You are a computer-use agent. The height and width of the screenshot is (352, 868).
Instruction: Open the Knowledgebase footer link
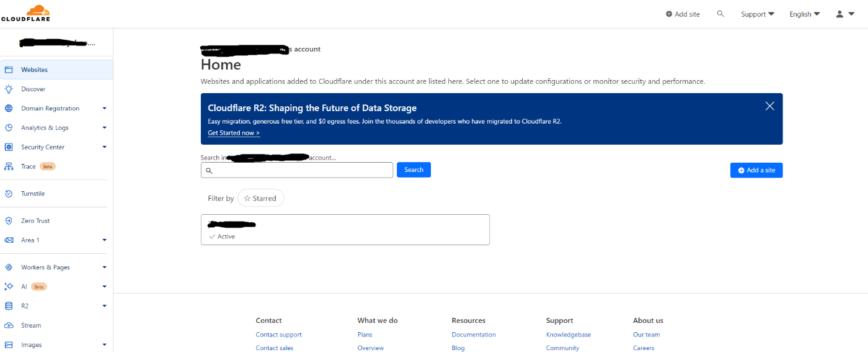click(x=569, y=335)
